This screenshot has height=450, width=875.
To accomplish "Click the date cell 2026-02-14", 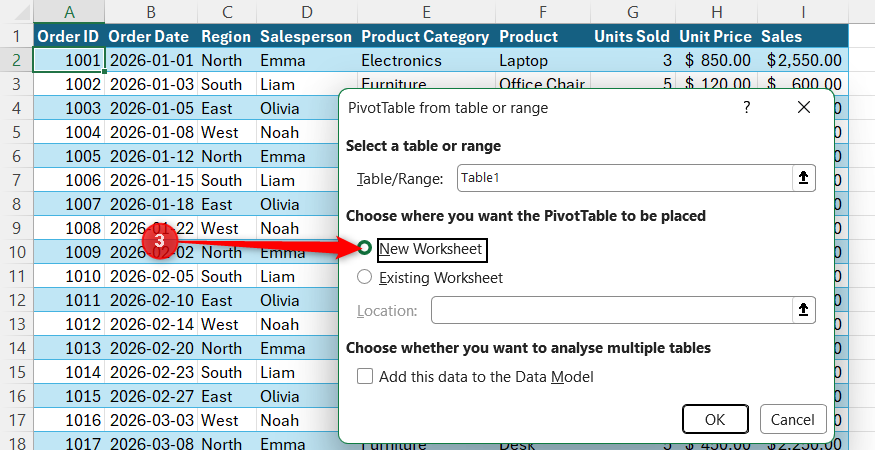I will (x=151, y=324).
